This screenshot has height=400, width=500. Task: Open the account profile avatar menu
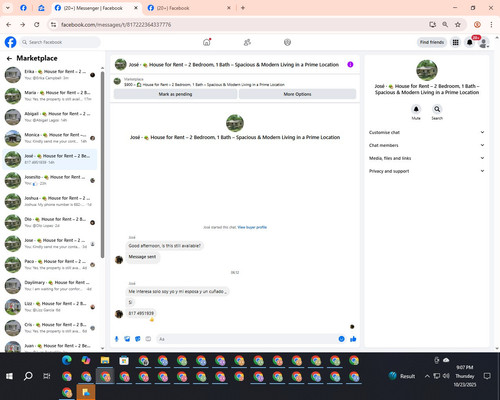(x=483, y=43)
